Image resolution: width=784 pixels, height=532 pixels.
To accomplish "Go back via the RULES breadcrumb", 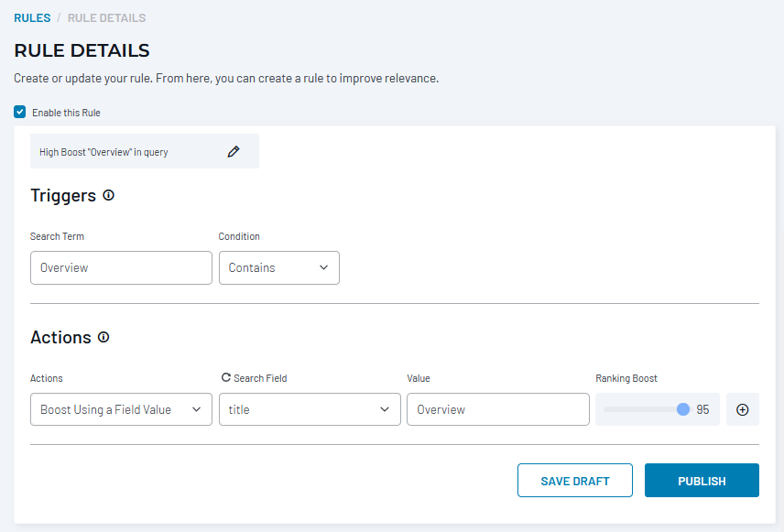I will click(x=32, y=18).
